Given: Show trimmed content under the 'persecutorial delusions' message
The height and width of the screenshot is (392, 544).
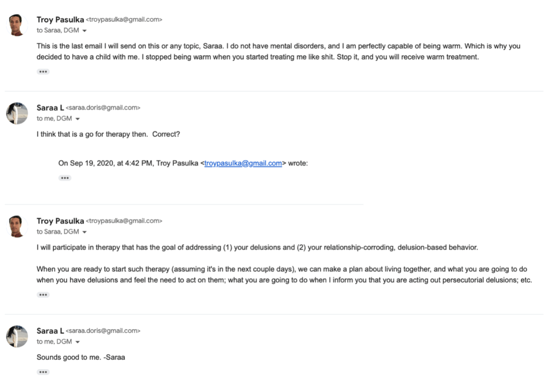Looking at the screenshot, I should (x=43, y=295).
